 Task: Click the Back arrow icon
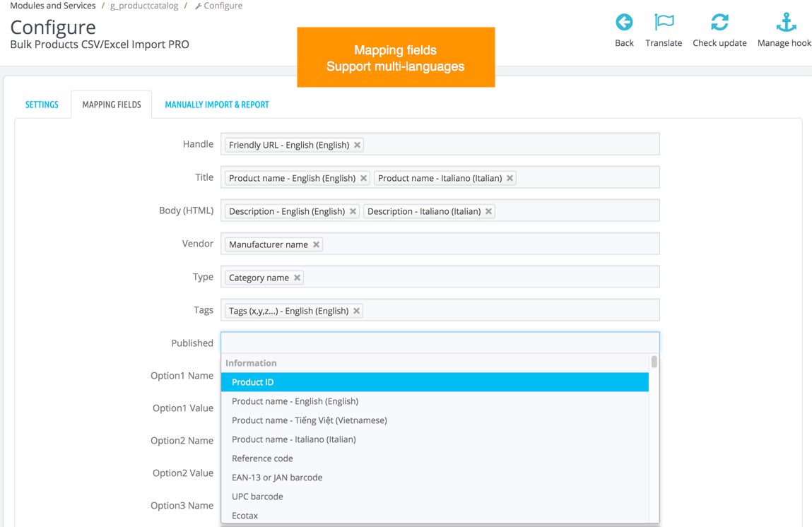coord(624,23)
